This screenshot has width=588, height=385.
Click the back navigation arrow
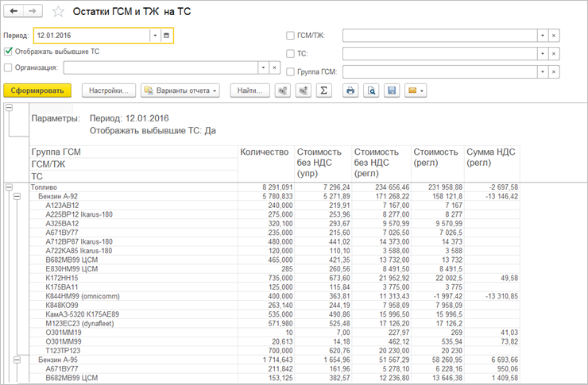pos(14,12)
